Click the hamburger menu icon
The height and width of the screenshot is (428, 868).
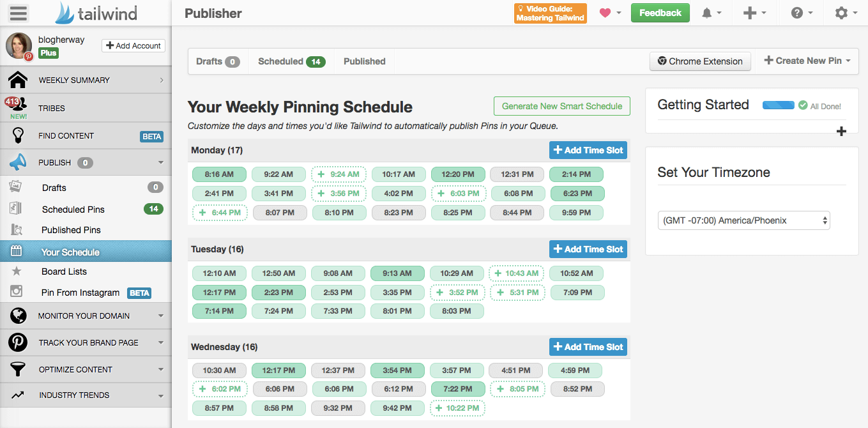click(x=19, y=13)
